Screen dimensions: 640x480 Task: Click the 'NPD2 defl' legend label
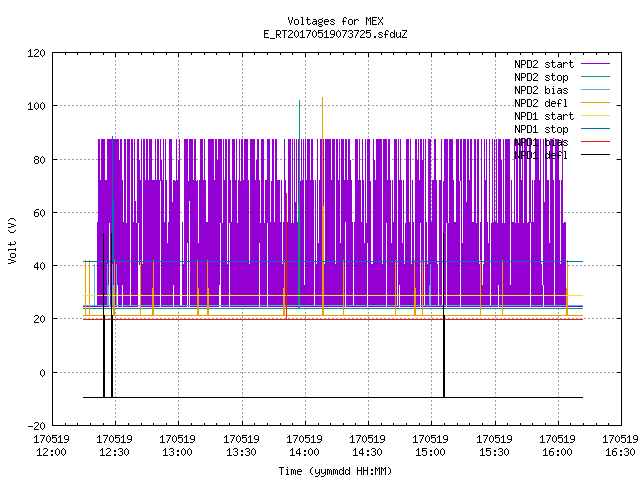coord(541,103)
